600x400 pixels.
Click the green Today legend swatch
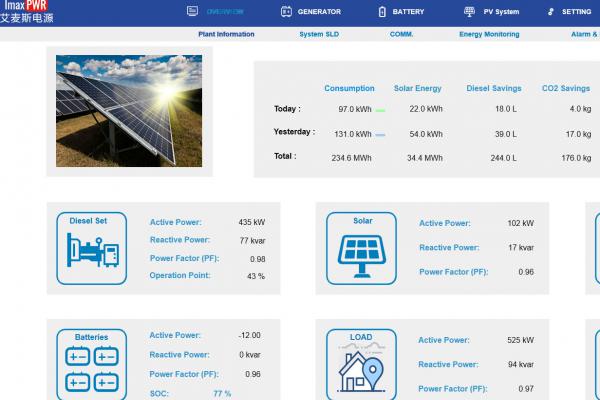pyautogui.click(x=380, y=110)
